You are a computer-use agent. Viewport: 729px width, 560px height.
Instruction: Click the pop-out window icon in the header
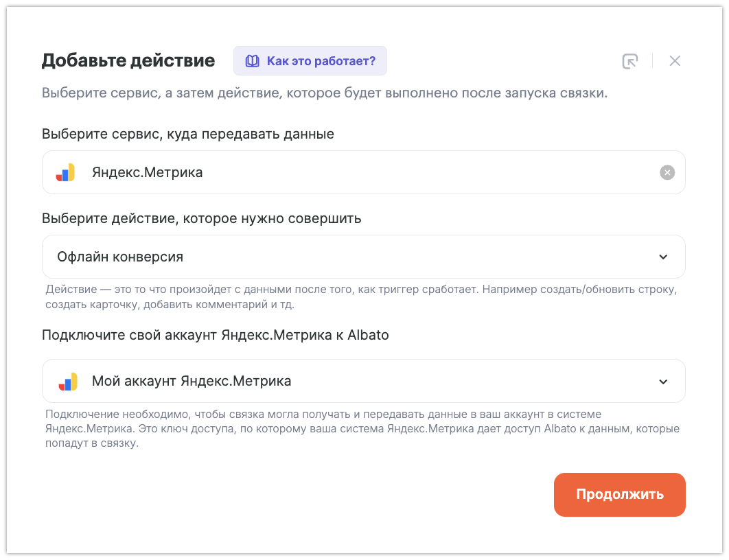click(629, 61)
